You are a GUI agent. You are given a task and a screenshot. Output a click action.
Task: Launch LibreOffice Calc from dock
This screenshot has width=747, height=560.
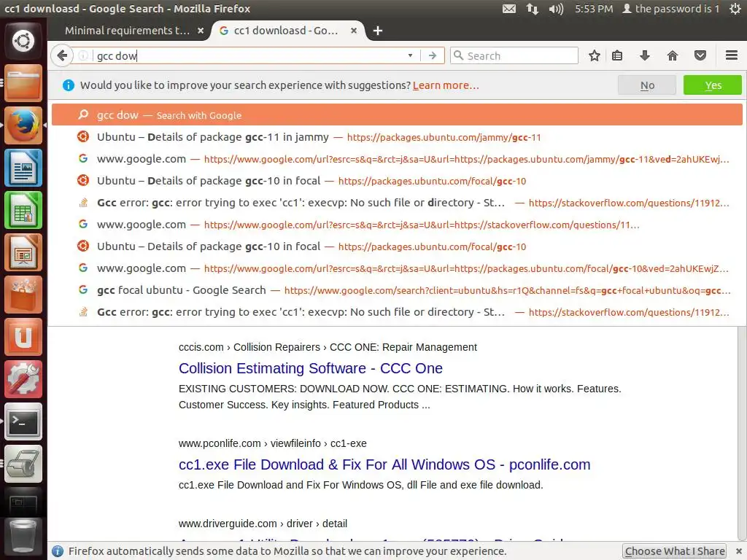click(x=23, y=211)
